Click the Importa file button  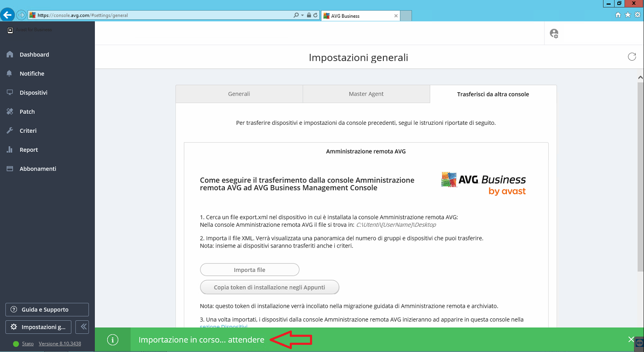coord(250,270)
